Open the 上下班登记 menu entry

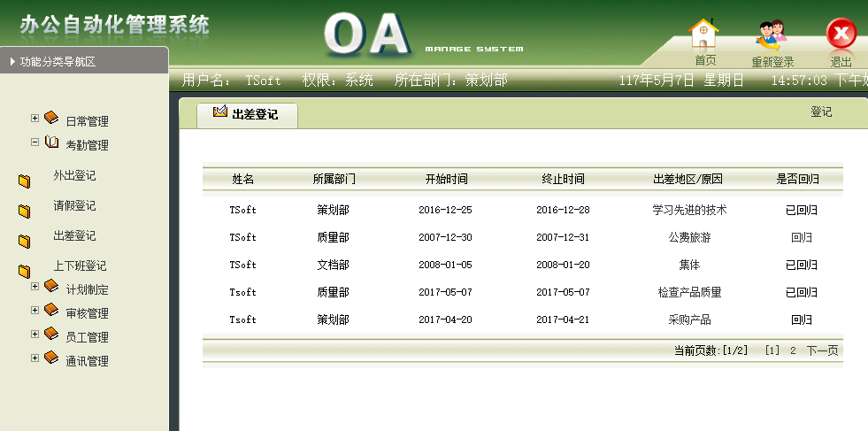pos(80,266)
